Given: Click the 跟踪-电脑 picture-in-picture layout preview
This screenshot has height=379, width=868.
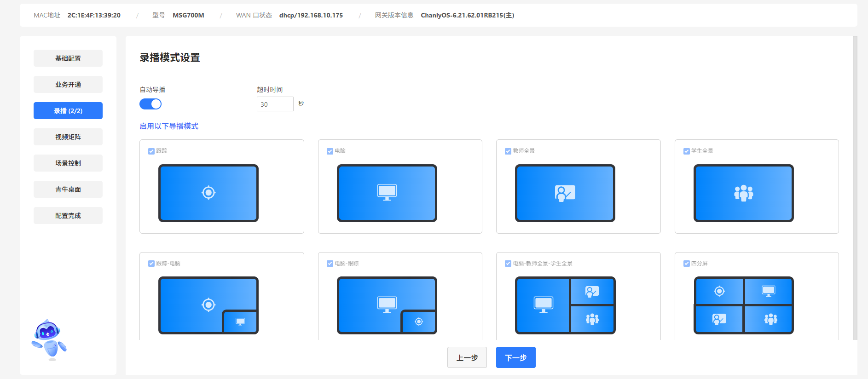Looking at the screenshot, I should (x=208, y=305).
